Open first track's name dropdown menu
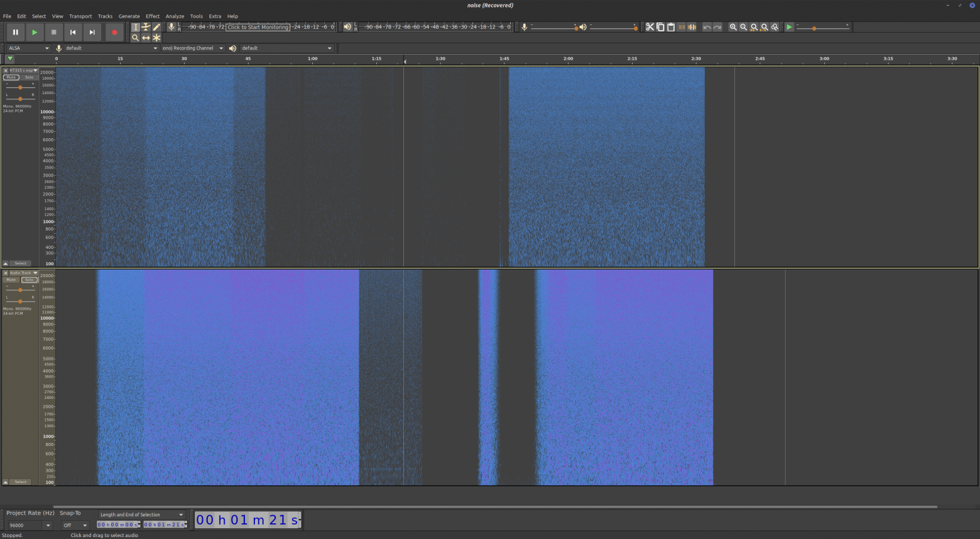Viewport: 980px width, 539px height. [23, 70]
